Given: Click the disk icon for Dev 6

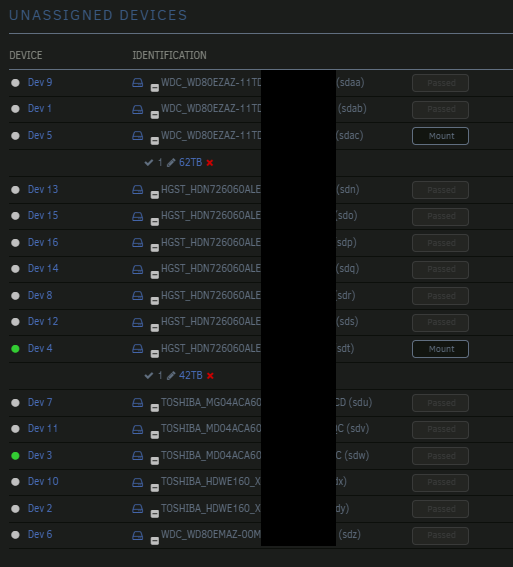Looking at the screenshot, I should click(x=137, y=535).
